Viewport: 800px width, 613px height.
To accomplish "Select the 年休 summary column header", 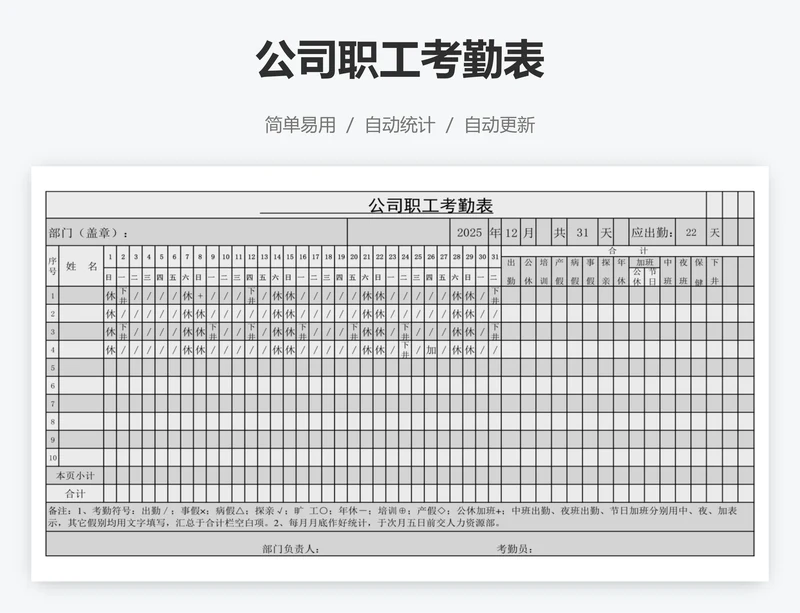I will [621, 272].
